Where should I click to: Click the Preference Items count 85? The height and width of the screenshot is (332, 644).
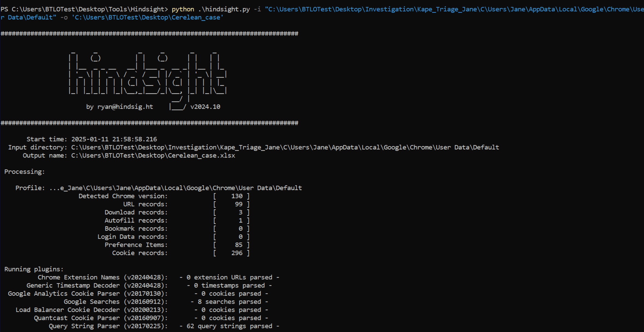(238, 245)
